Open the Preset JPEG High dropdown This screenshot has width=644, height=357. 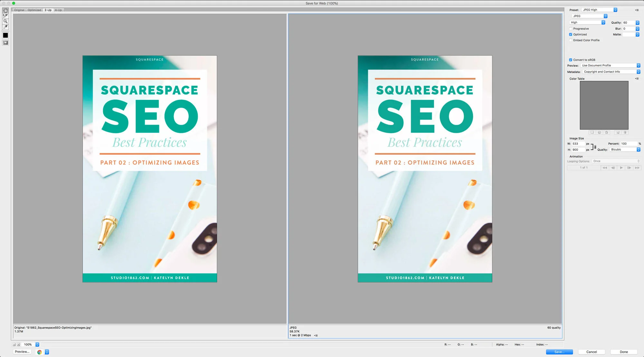[599, 10]
